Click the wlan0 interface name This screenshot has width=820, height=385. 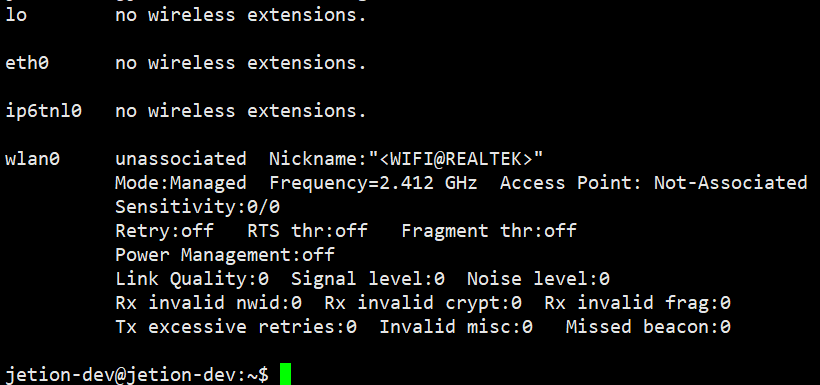32,159
